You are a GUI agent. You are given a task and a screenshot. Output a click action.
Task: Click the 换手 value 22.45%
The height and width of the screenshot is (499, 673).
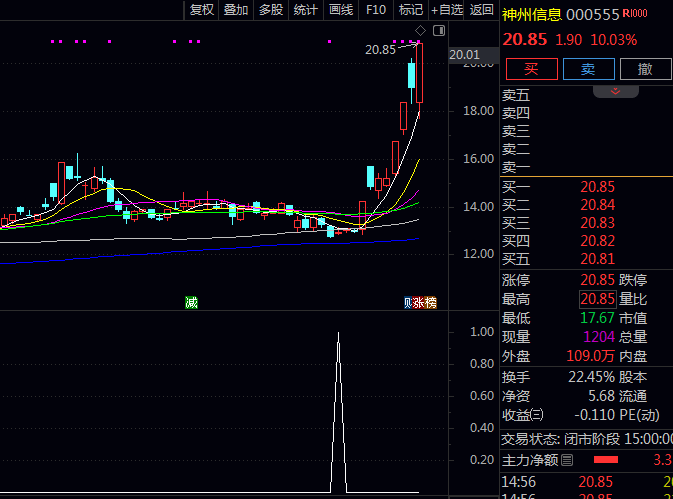591,377
